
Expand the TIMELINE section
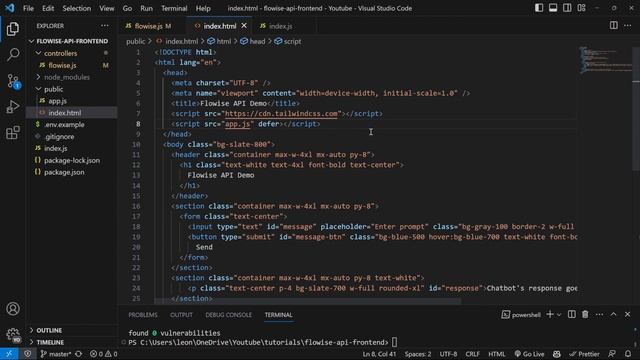click(72, 342)
